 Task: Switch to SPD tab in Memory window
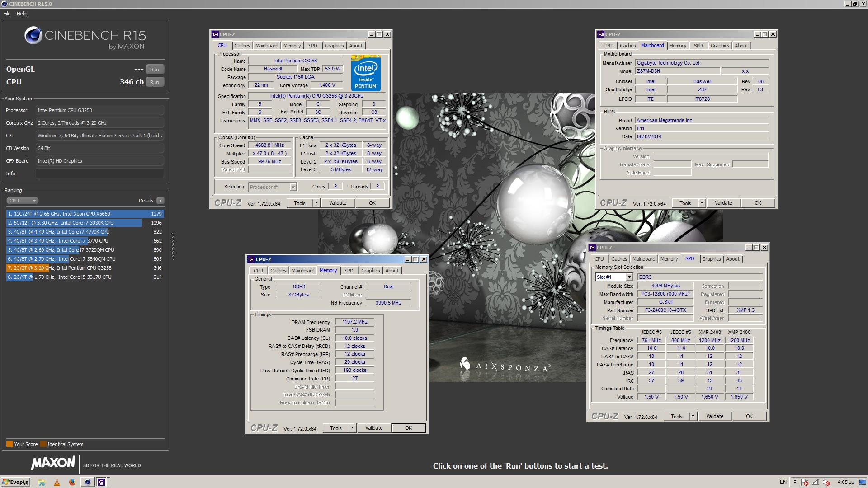[349, 271]
